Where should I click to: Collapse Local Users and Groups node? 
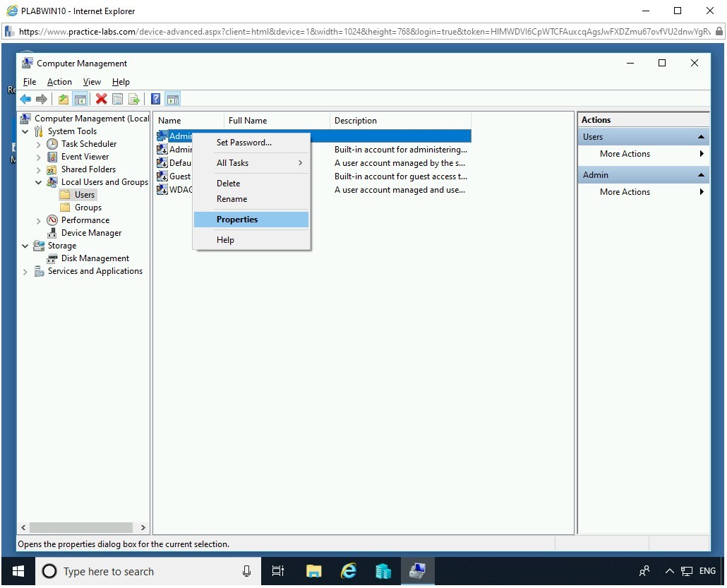click(39, 182)
